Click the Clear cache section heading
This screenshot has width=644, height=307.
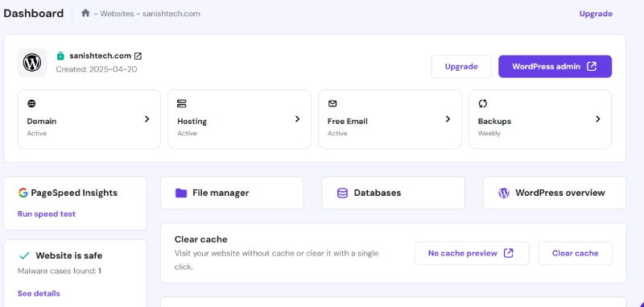click(x=200, y=239)
